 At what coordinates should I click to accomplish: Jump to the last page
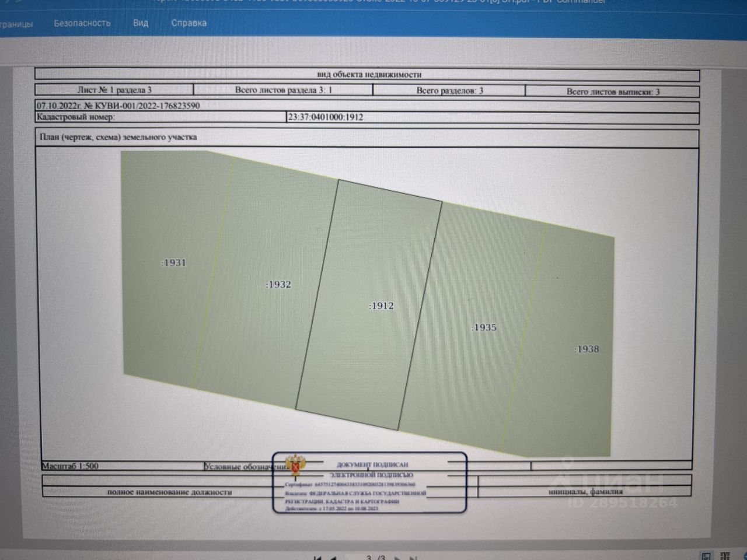click(413, 558)
